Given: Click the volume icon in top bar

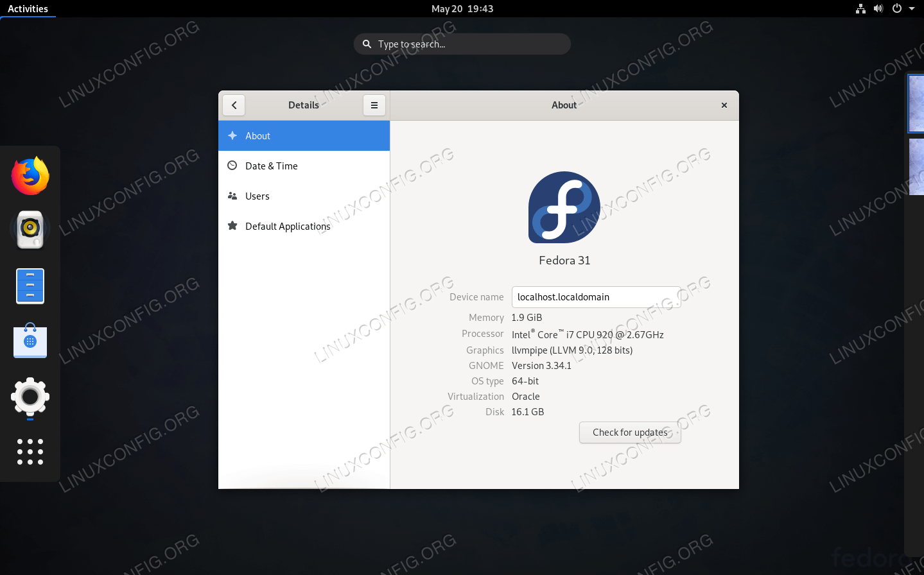Looking at the screenshot, I should 878,8.
